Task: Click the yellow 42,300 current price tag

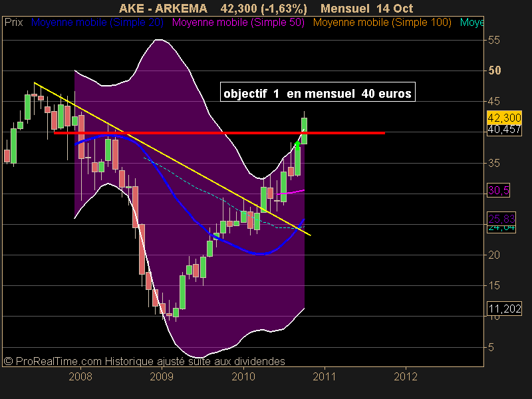Action: click(505, 118)
